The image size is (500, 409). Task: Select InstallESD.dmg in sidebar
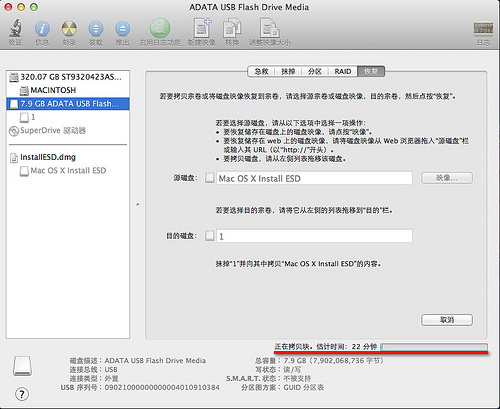pos(68,157)
